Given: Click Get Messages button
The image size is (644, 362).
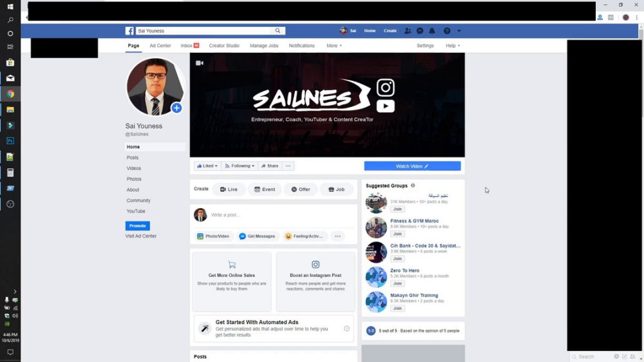Looking at the screenshot, I should [x=257, y=236].
